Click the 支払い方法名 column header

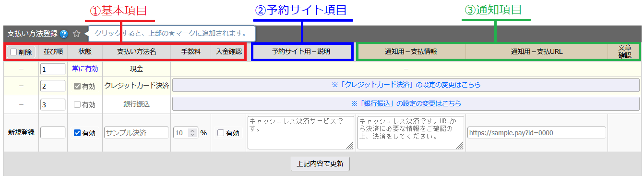(x=137, y=51)
